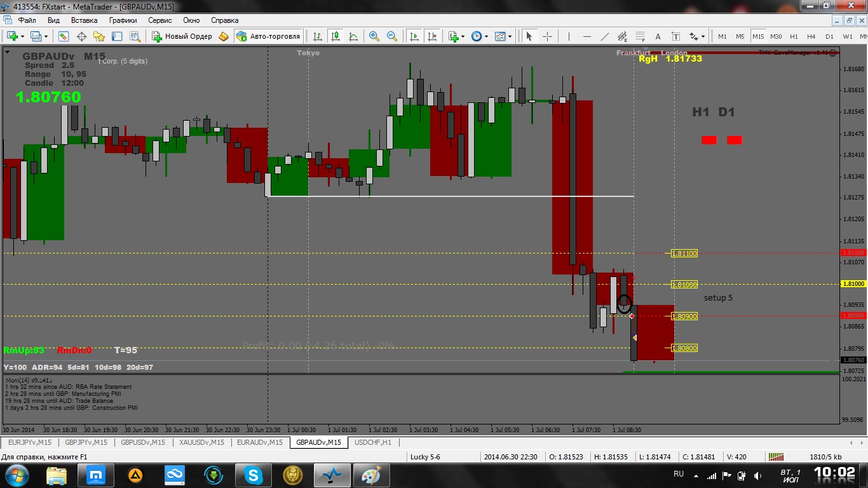Switch timeframe to D1

click(x=829, y=36)
